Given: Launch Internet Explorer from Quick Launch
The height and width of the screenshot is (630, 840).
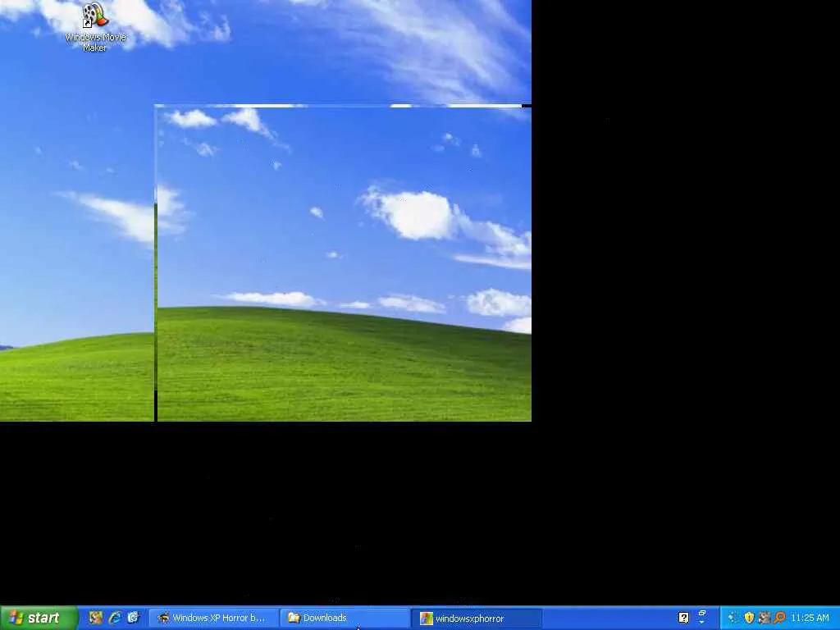Looking at the screenshot, I should click(115, 618).
